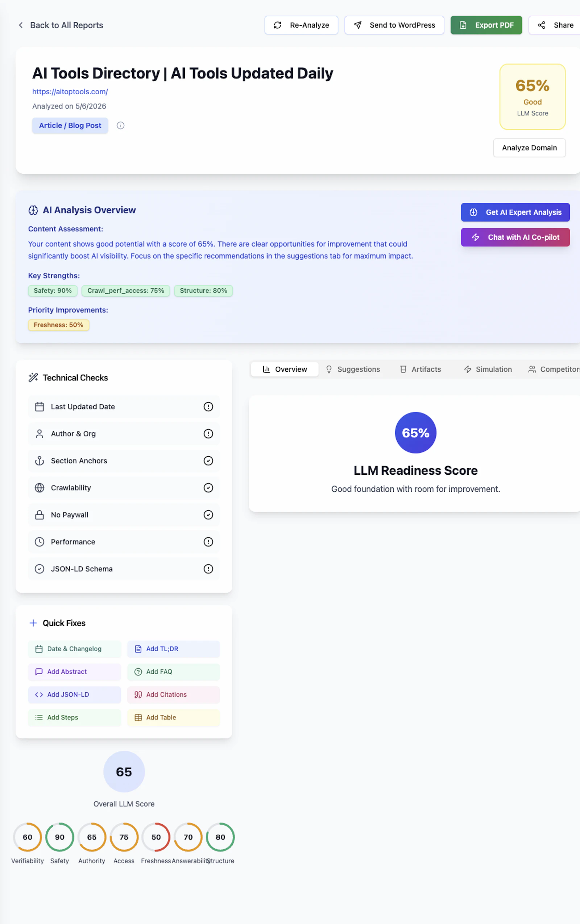
Task: Click the Article / Blog Post tag
Action: click(x=70, y=125)
